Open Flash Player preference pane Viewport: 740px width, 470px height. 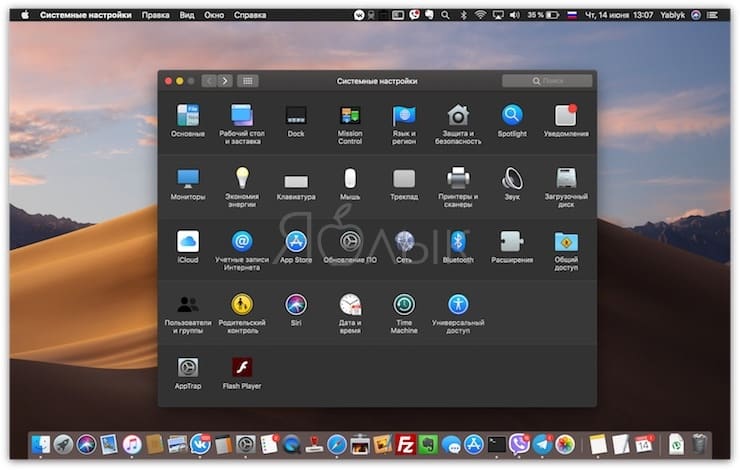[242, 373]
